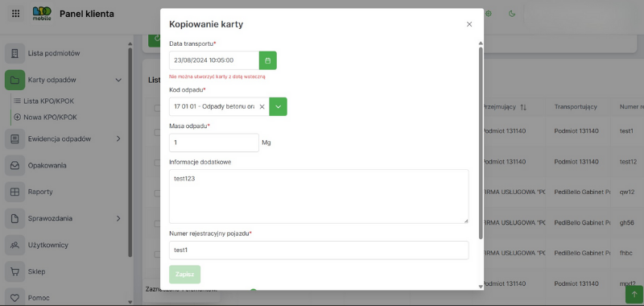Click the Masa odpadu input field

pos(214,143)
